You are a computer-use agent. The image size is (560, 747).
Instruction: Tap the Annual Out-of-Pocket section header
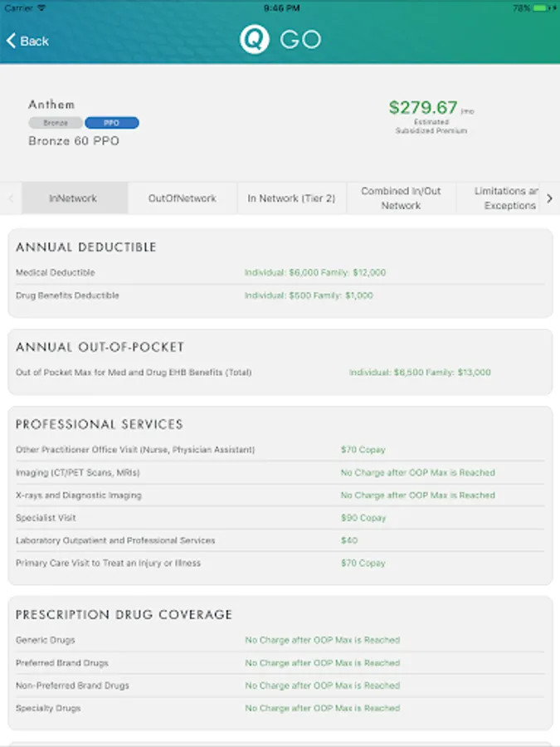100,347
